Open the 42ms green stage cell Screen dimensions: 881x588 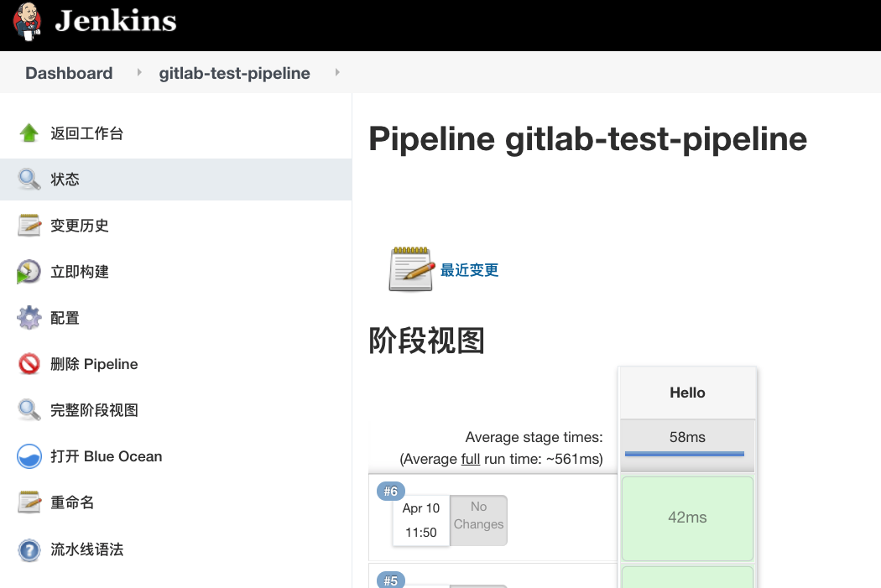pos(687,518)
